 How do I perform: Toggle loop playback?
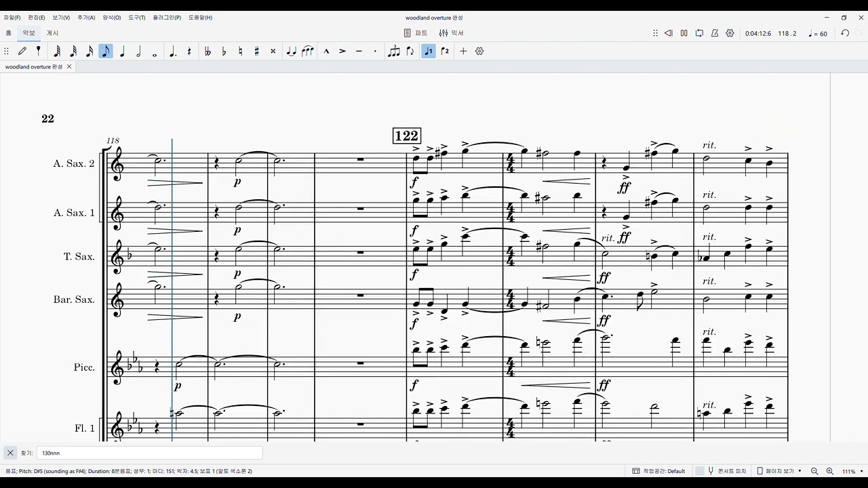click(x=699, y=33)
